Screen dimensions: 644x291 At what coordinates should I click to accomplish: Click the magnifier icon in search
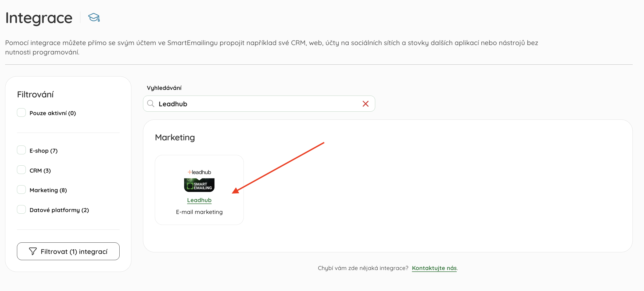click(151, 104)
